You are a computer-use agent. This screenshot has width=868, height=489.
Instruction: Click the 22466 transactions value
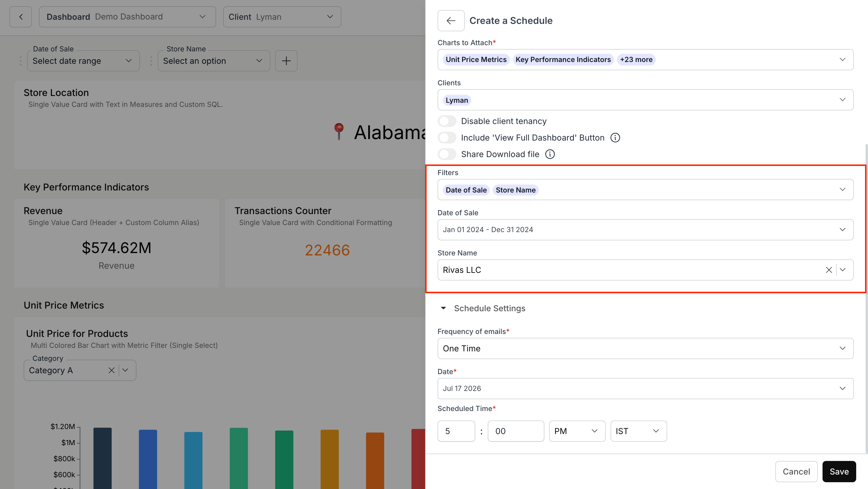point(327,250)
